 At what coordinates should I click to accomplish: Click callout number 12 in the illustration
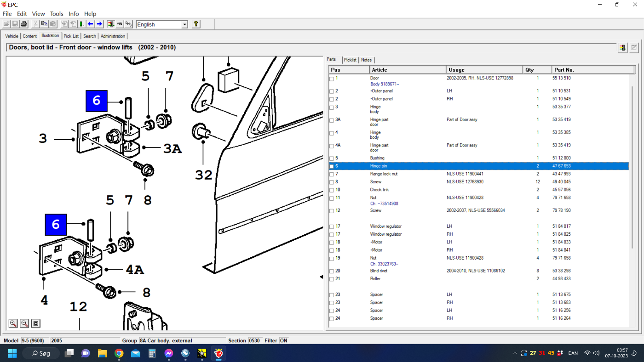79,307
